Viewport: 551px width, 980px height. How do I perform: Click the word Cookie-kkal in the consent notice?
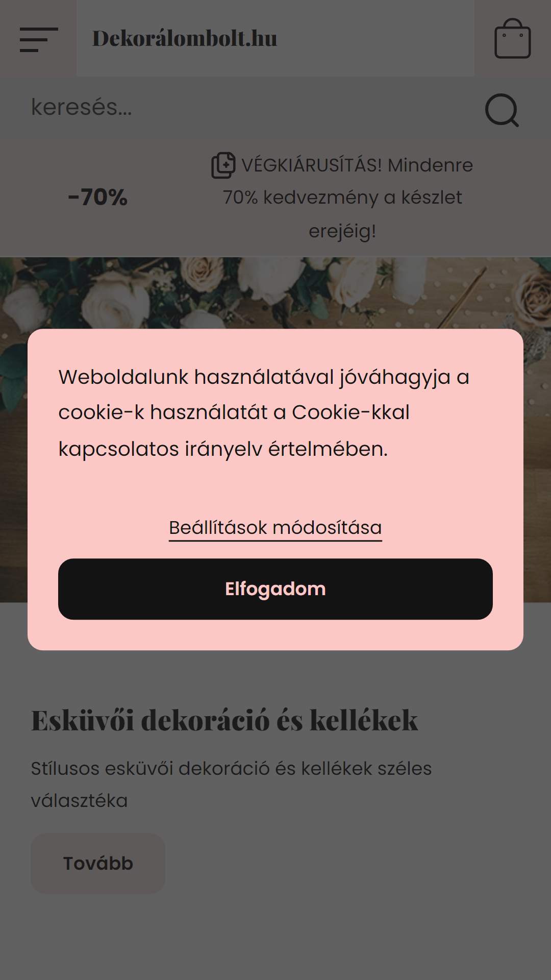[x=350, y=412]
